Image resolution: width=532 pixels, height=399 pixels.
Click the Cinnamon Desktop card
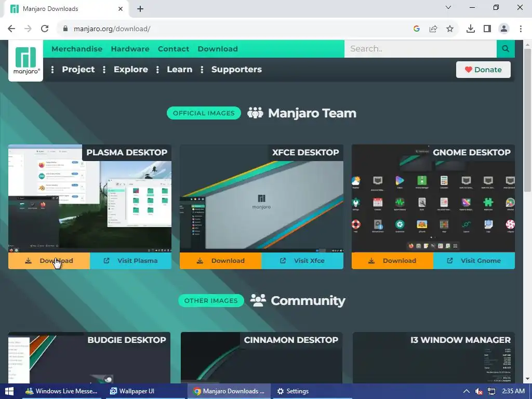[x=262, y=357]
